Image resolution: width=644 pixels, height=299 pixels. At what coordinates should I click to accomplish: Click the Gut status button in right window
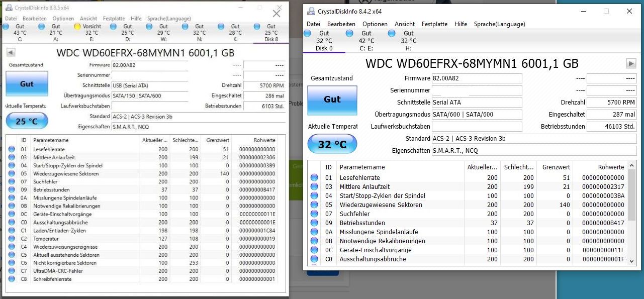click(x=332, y=100)
